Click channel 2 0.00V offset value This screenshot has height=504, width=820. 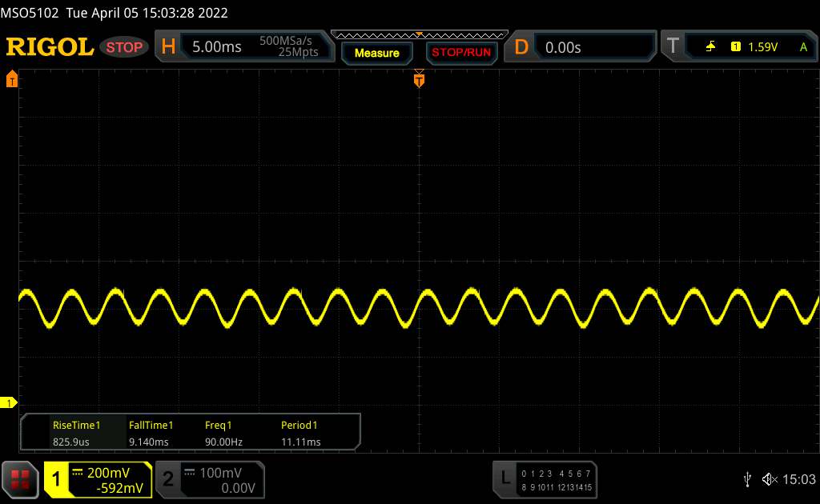pyautogui.click(x=238, y=488)
